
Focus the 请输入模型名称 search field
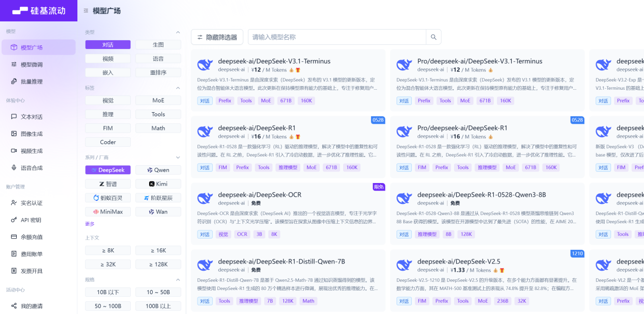[x=337, y=37]
